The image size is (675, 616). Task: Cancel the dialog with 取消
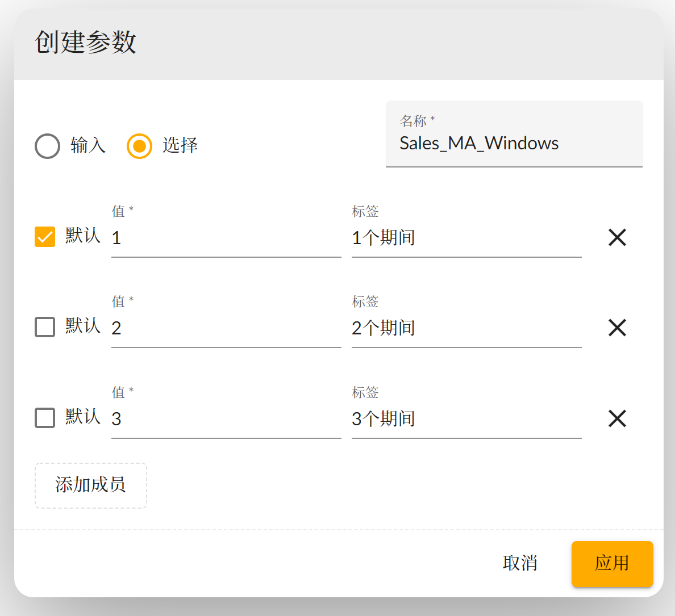pyautogui.click(x=520, y=563)
